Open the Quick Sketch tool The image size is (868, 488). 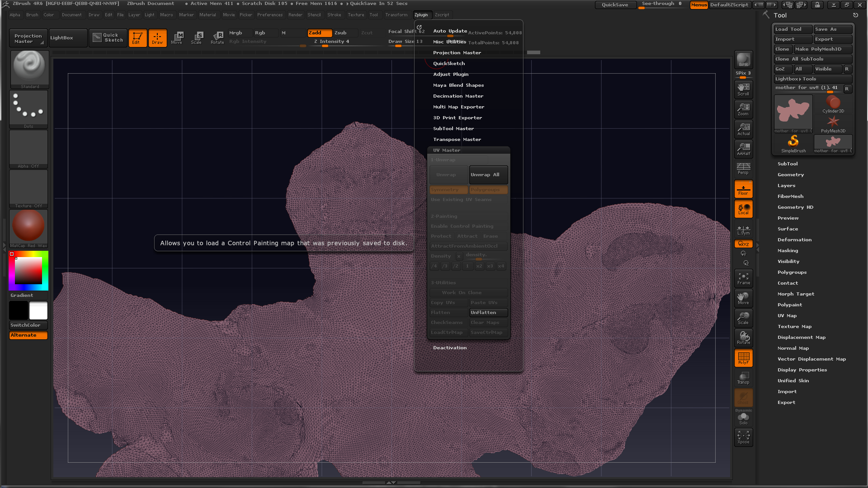pos(108,38)
